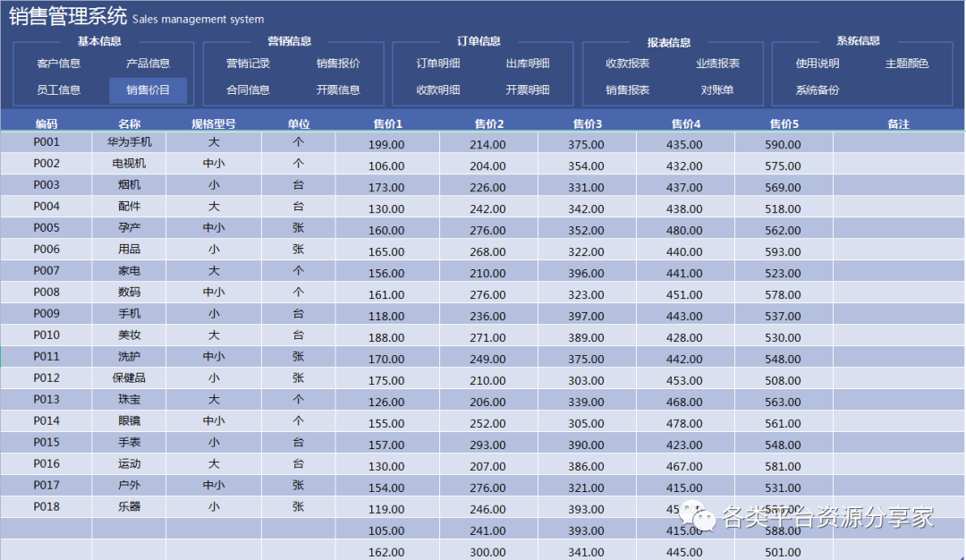Viewport: 966px width, 560px height.
Task: Select the 配件 name cell
Action: tap(130, 207)
